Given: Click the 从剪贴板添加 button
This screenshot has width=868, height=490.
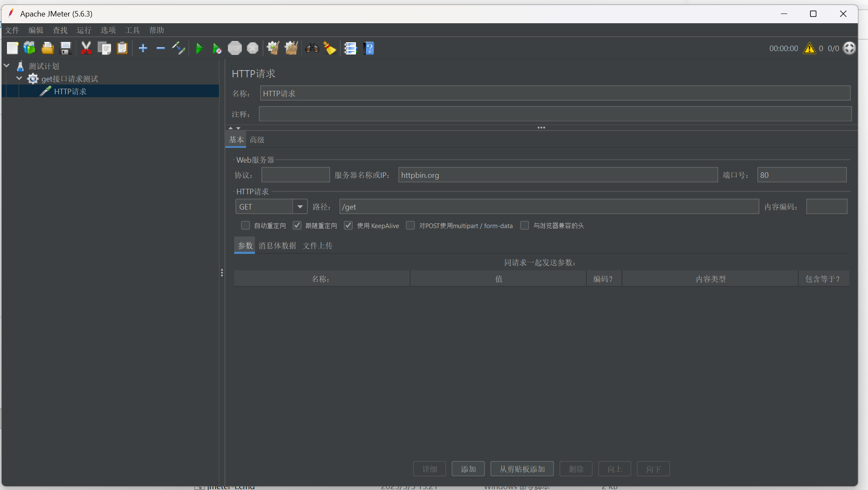Looking at the screenshot, I should 522,469.
